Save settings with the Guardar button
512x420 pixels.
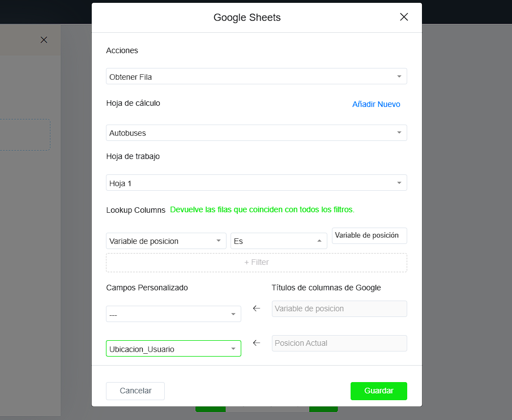pos(378,391)
